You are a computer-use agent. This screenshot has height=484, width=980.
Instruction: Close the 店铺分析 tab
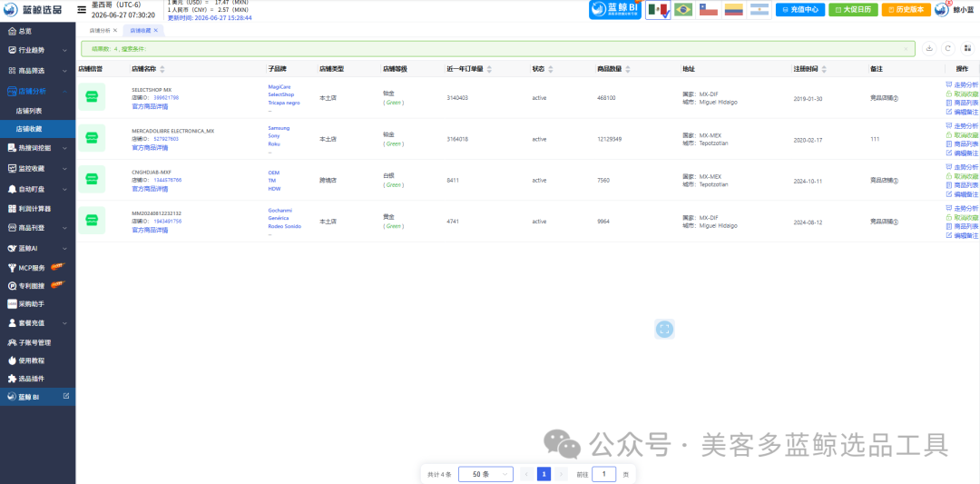pos(115,30)
